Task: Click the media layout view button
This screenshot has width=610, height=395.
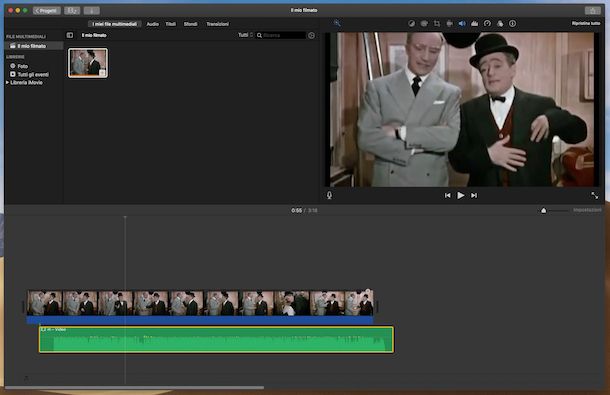Action: (72, 11)
